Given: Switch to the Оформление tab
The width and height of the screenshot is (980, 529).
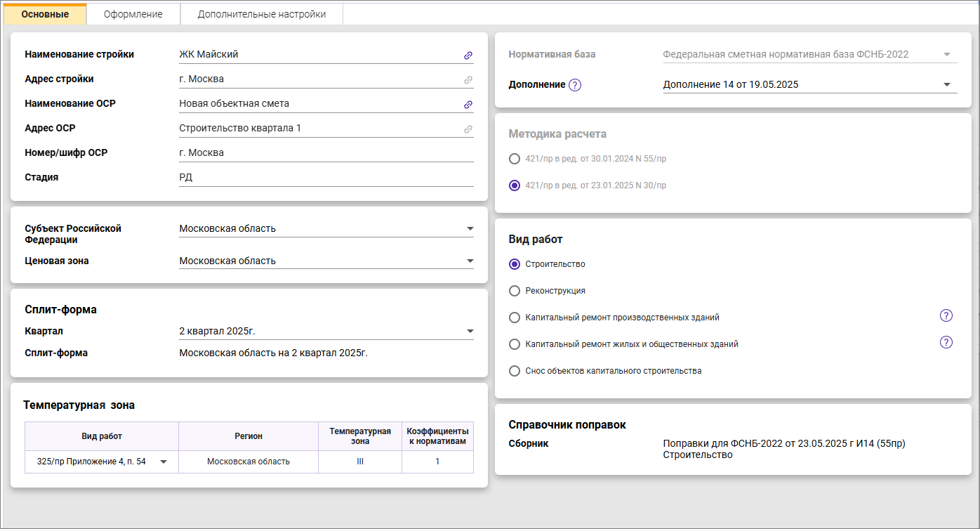Looking at the screenshot, I should pyautogui.click(x=133, y=14).
